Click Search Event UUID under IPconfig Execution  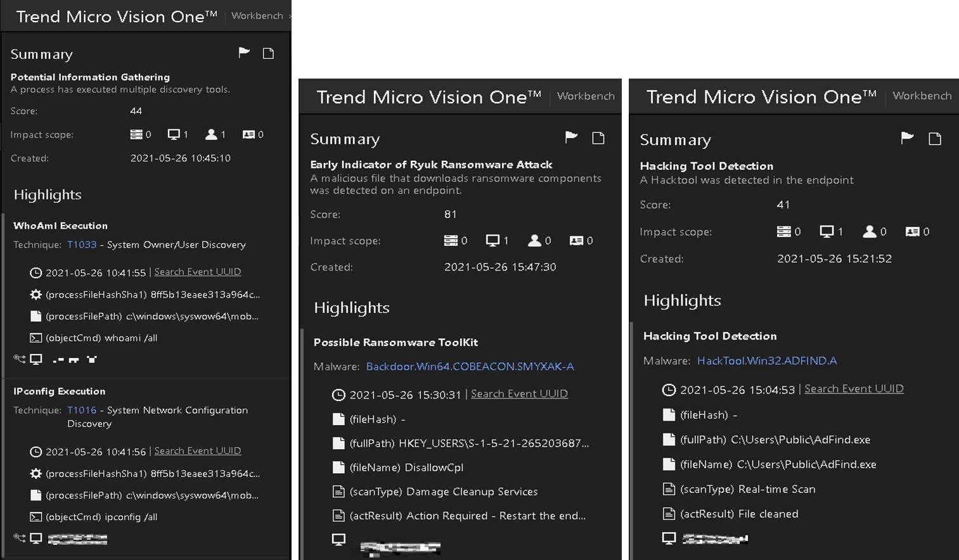[x=198, y=451]
